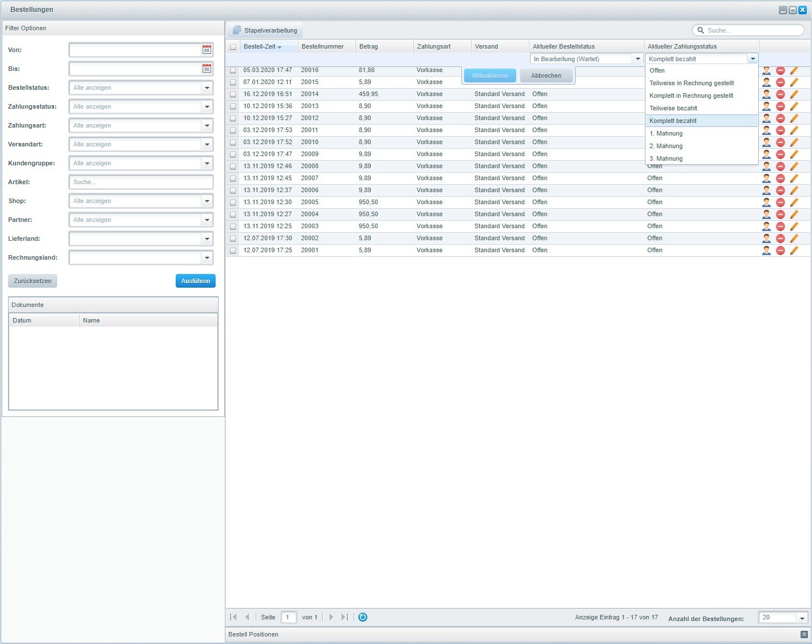This screenshot has height=644, width=812.
Task: Delete order 20006 via red icon
Action: pos(780,190)
